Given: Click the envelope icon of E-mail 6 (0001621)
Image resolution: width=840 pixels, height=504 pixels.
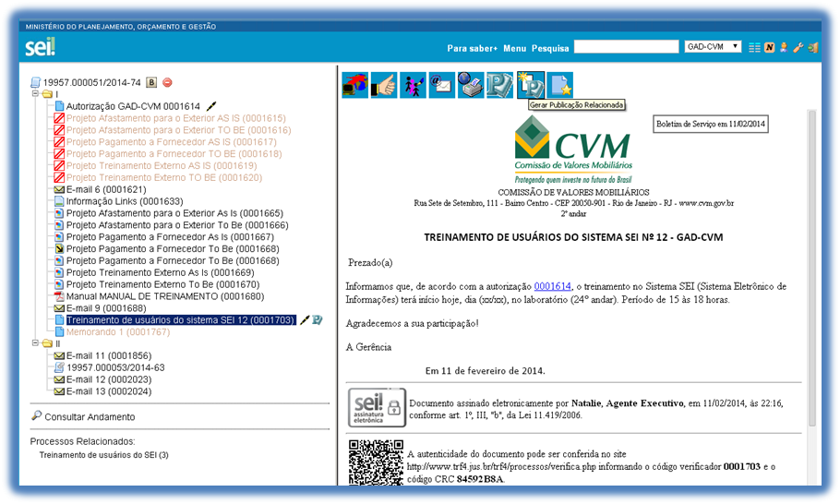Looking at the screenshot, I should point(59,189).
